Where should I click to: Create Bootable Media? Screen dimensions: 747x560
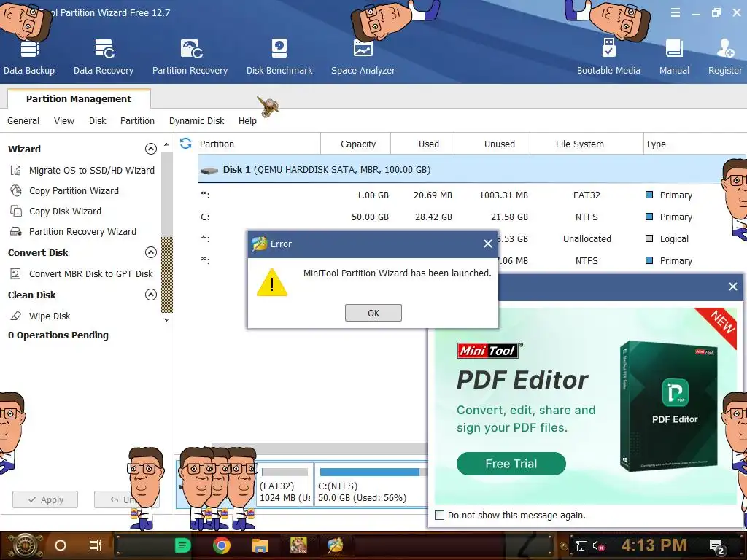tap(608, 57)
